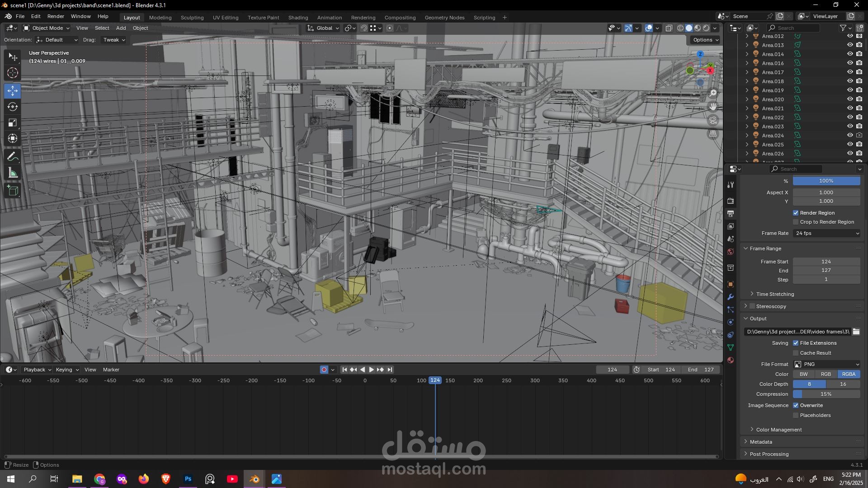This screenshot has height=488, width=868.
Task: Toggle camera view in viewport
Action: point(713,120)
